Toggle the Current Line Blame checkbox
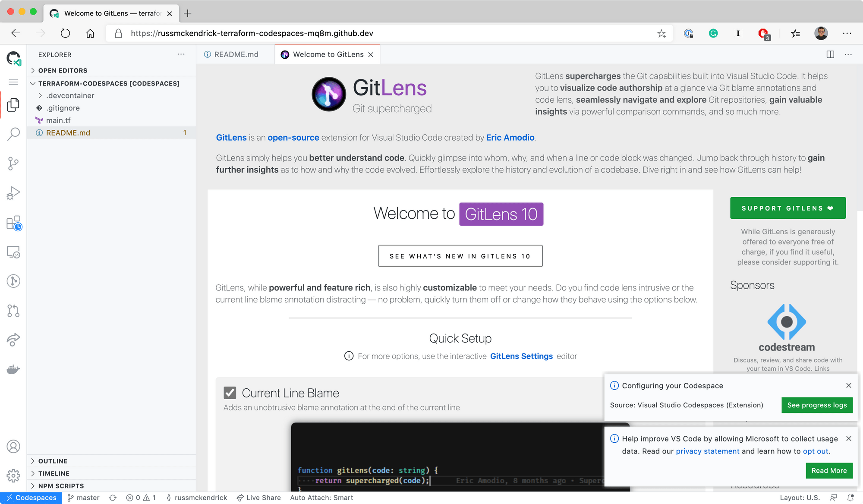863x504 pixels. (230, 393)
